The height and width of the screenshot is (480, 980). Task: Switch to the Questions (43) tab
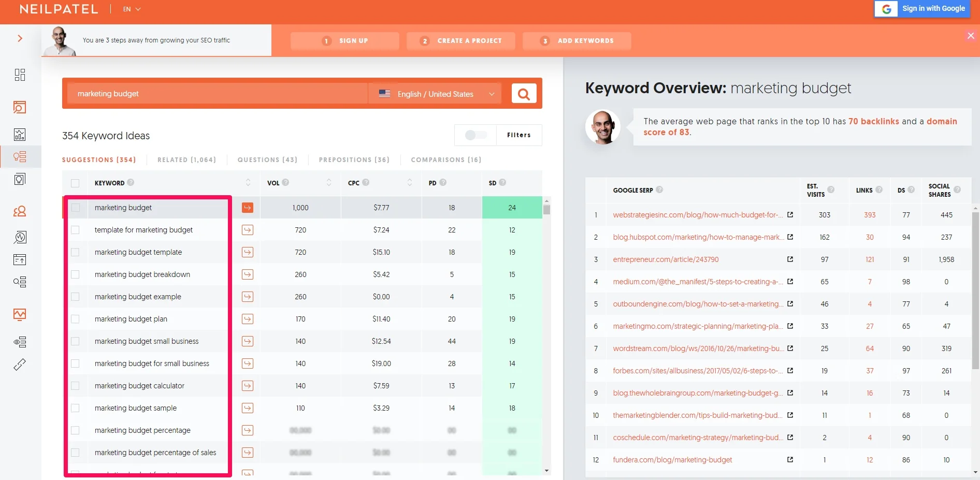pyautogui.click(x=267, y=159)
